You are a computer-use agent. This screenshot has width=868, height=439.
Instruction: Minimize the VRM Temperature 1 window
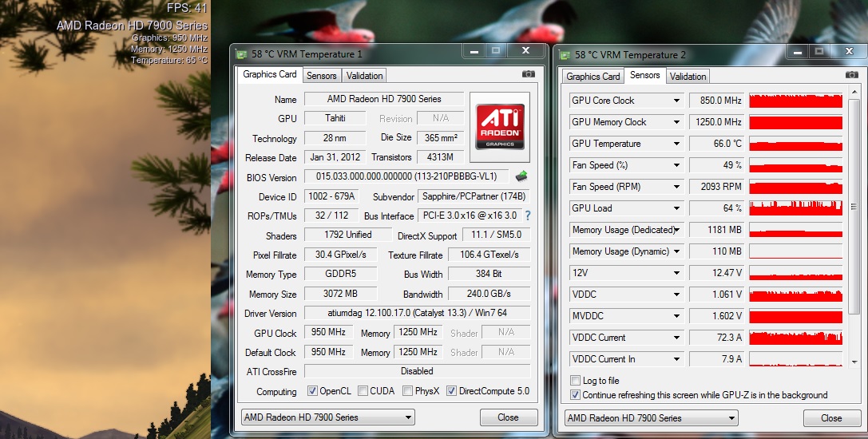(x=474, y=51)
